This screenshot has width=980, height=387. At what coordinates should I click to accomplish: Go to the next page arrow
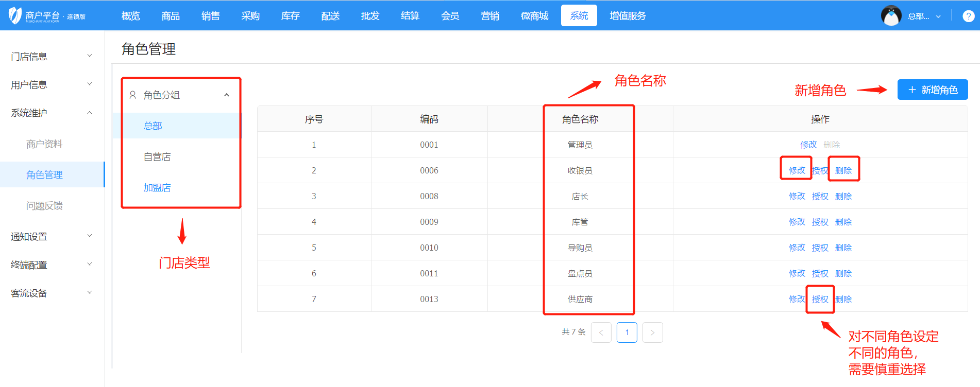coord(652,332)
